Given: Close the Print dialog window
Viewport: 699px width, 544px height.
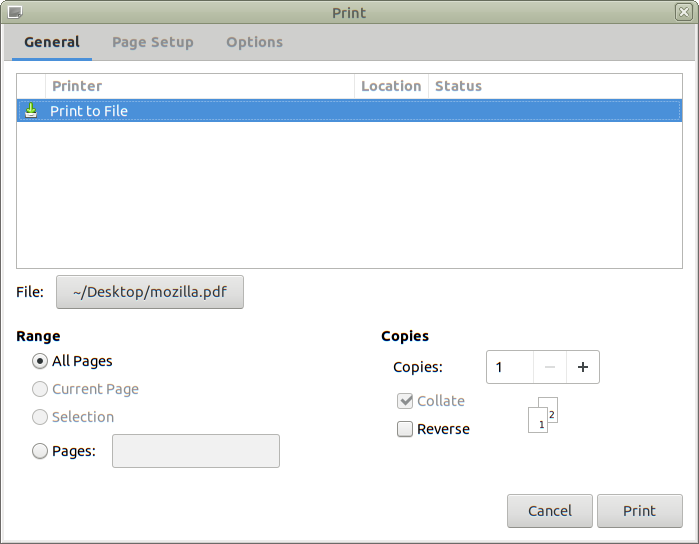Looking at the screenshot, I should point(683,12).
